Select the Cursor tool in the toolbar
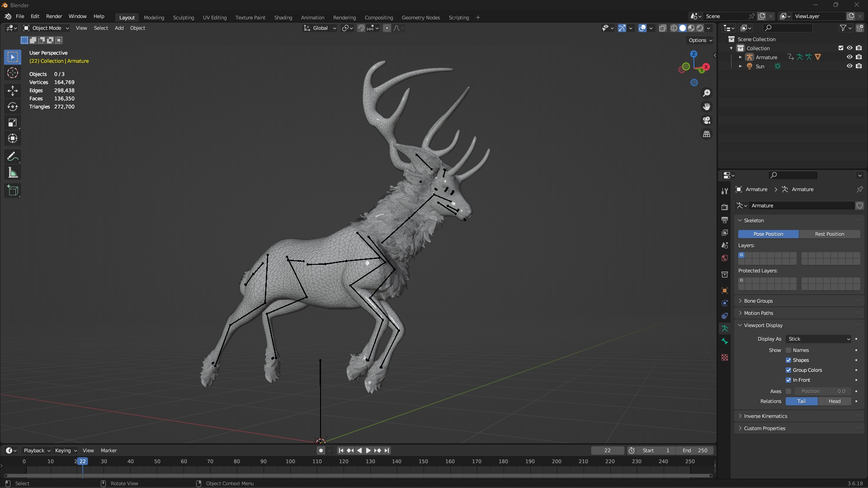Screen dimensions: 868x488 (x=13, y=73)
